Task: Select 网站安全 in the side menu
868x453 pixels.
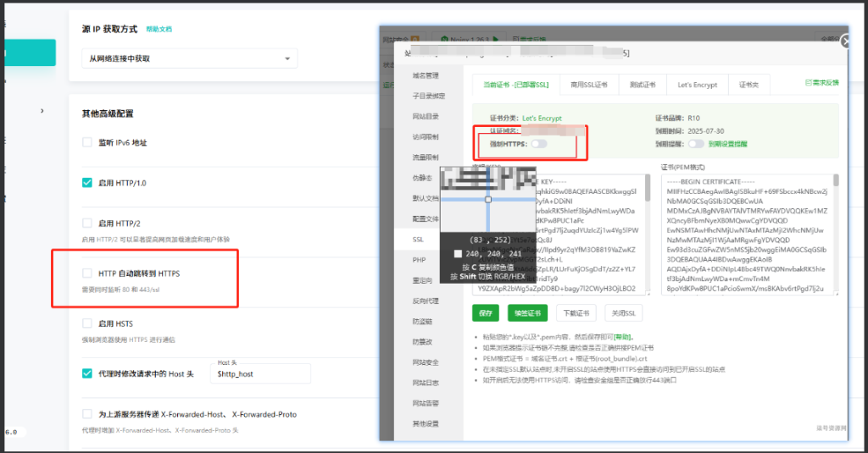Action: 426,362
